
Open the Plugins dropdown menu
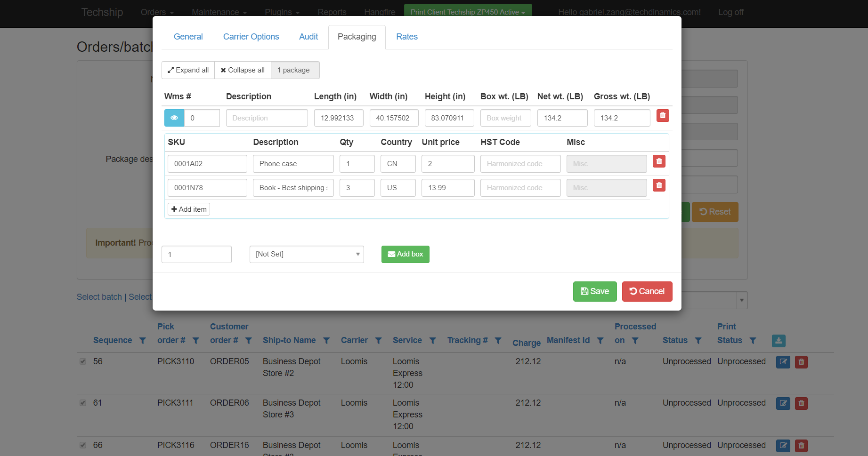coord(282,12)
